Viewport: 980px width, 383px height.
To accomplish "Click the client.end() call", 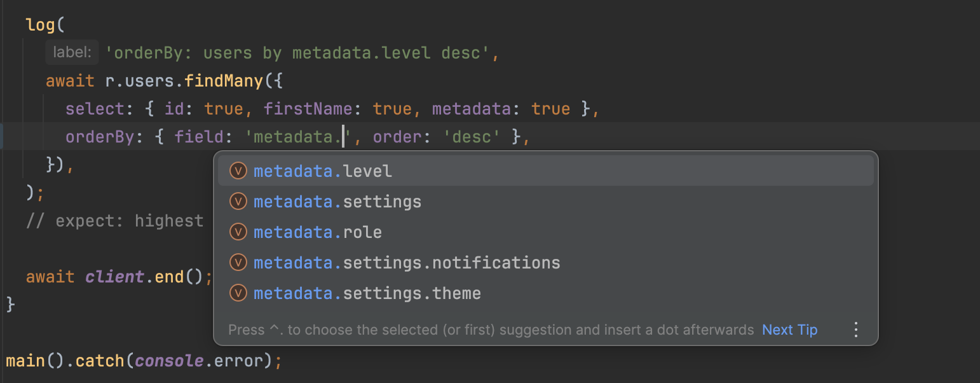I will 146,276.
